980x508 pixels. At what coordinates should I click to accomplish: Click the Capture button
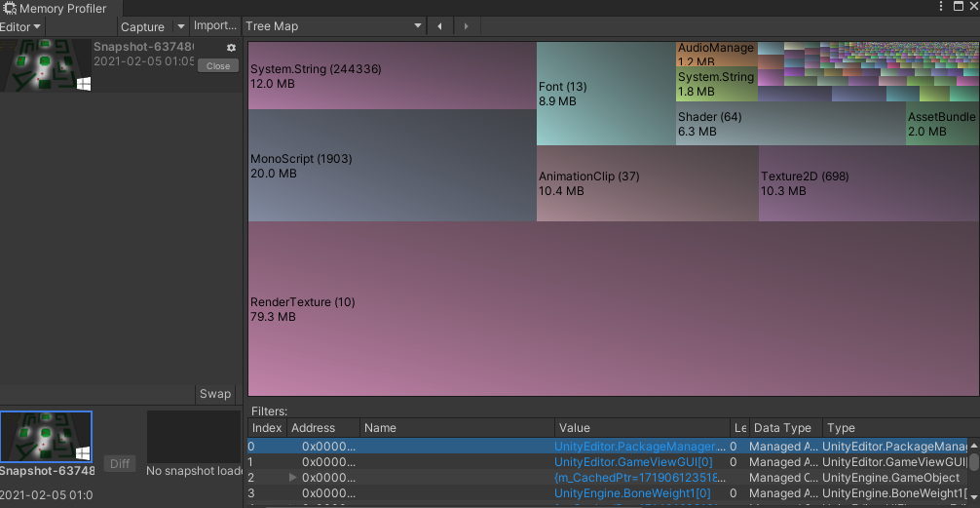coord(144,27)
